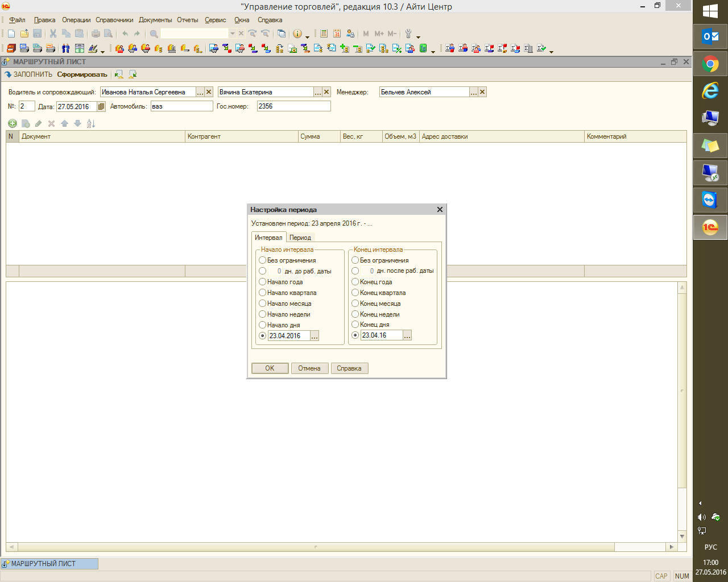This screenshot has height=582, width=728.
Task: Click the Сформировать button
Action: pyautogui.click(x=82, y=74)
